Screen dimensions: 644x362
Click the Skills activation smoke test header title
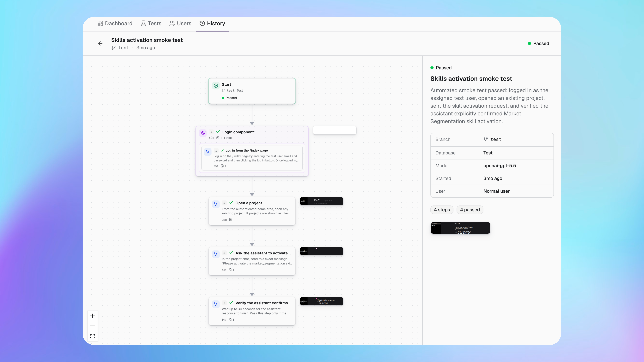[147, 40]
